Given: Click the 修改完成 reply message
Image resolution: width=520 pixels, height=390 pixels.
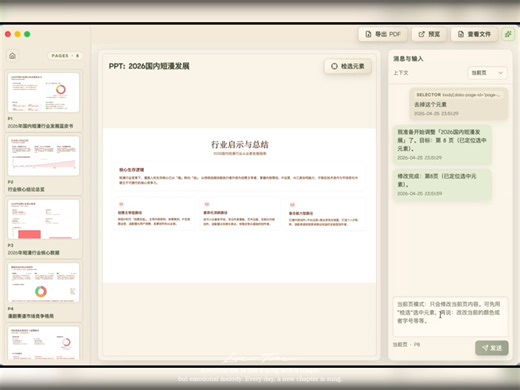Looking at the screenshot, I should 442,184.
